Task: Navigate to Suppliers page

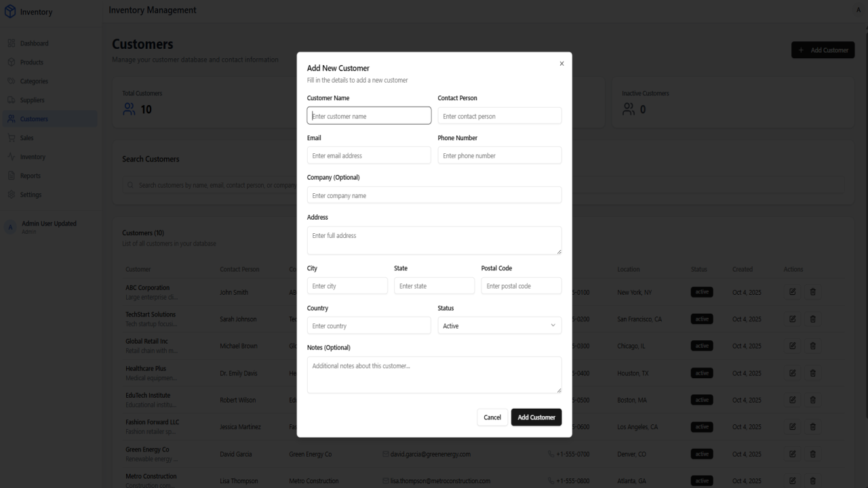Action: click(49, 100)
